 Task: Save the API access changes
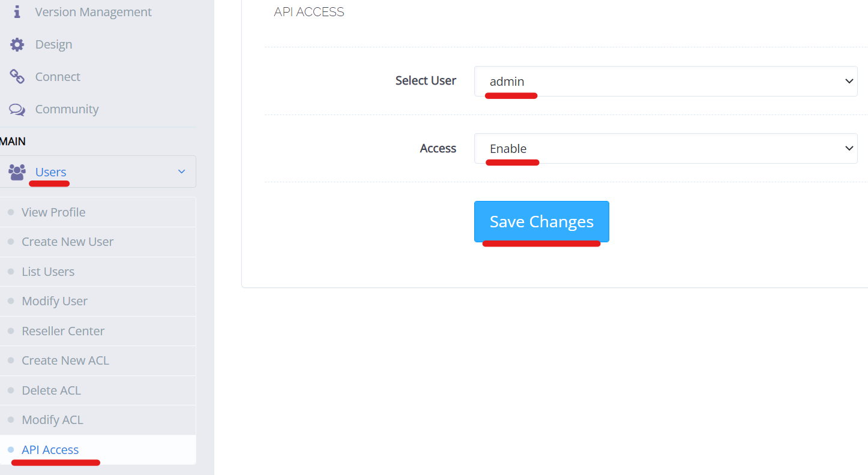click(541, 221)
